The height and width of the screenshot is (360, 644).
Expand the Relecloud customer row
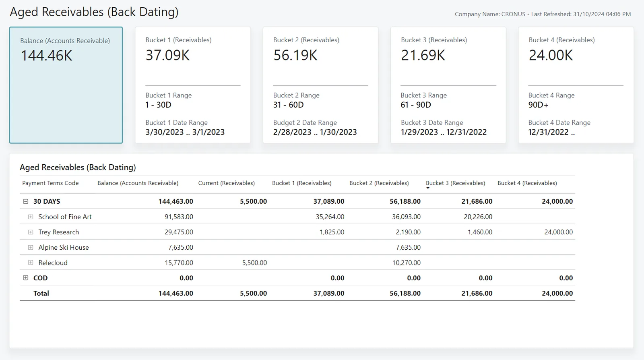[x=31, y=263]
